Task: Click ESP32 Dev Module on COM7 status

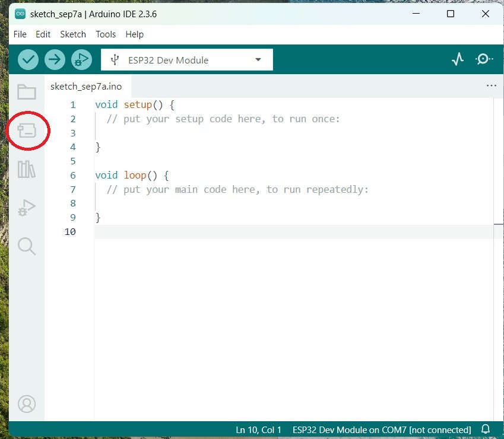Action: (x=382, y=430)
